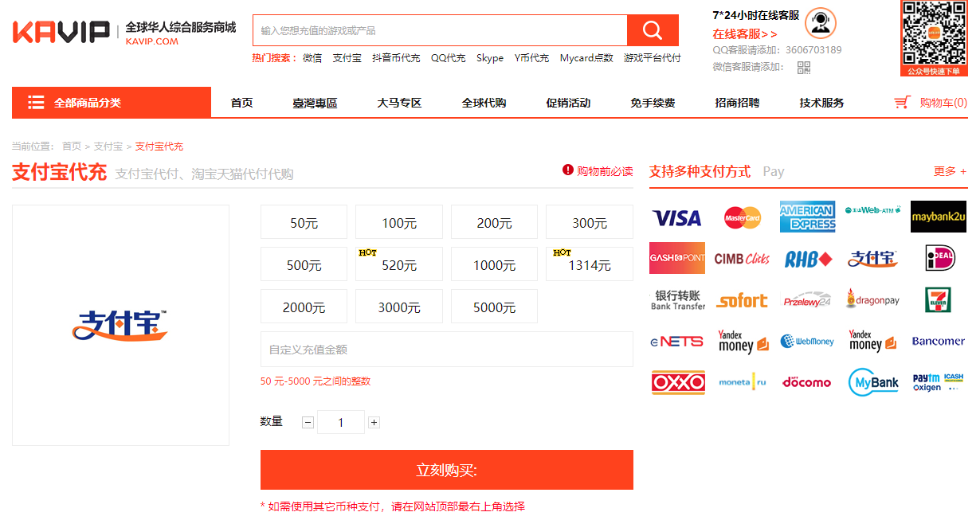Viewport: 980px width, 516px height.
Task: Open 技术服务 navigation item
Action: click(821, 103)
